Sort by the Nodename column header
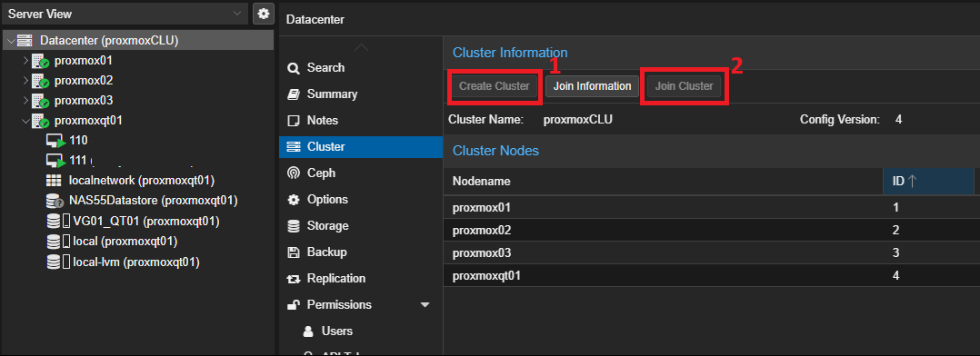Image resolution: width=980 pixels, height=356 pixels. [663, 181]
